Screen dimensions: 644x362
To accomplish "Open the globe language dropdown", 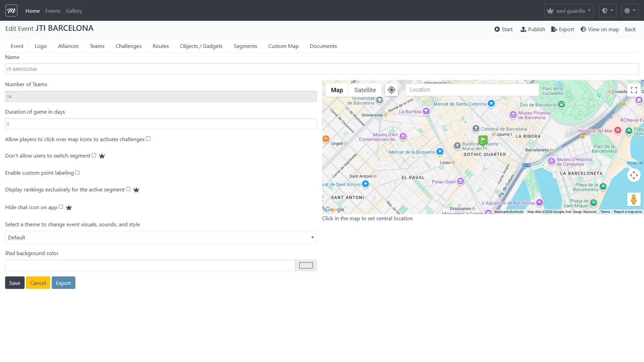I will (x=630, y=11).
